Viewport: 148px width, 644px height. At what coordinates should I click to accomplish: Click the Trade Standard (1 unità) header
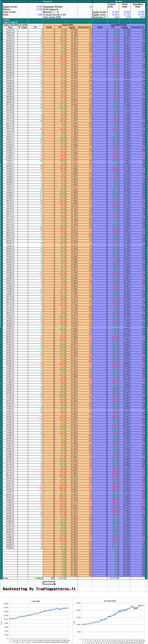coord(15,25)
